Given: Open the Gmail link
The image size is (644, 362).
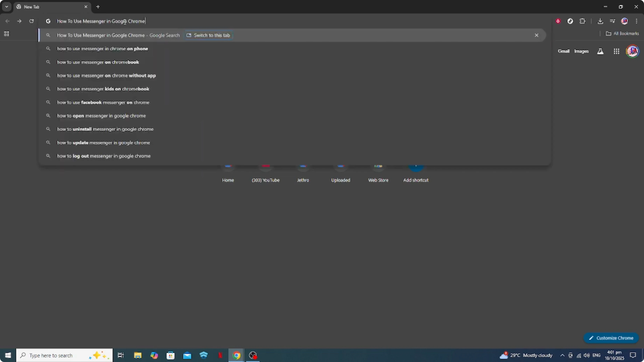Looking at the screenshot, I should [564, 51].
